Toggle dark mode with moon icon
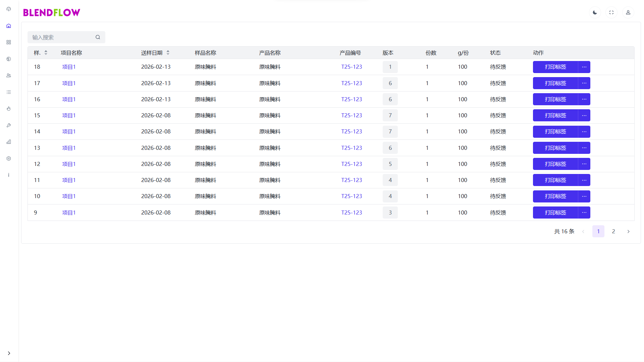This screenshot has height=362, width=644. pyautogui.click(x=595, y=12)
